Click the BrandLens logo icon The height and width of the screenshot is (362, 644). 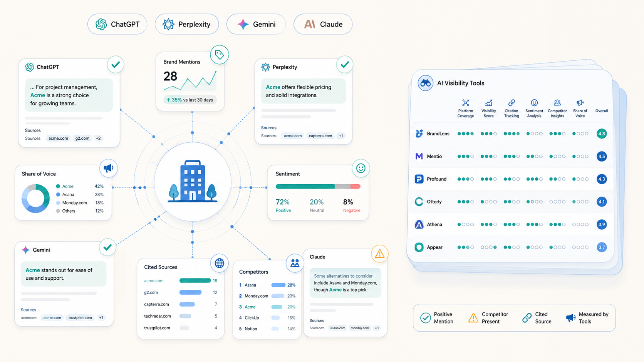[x=419, y=133]
